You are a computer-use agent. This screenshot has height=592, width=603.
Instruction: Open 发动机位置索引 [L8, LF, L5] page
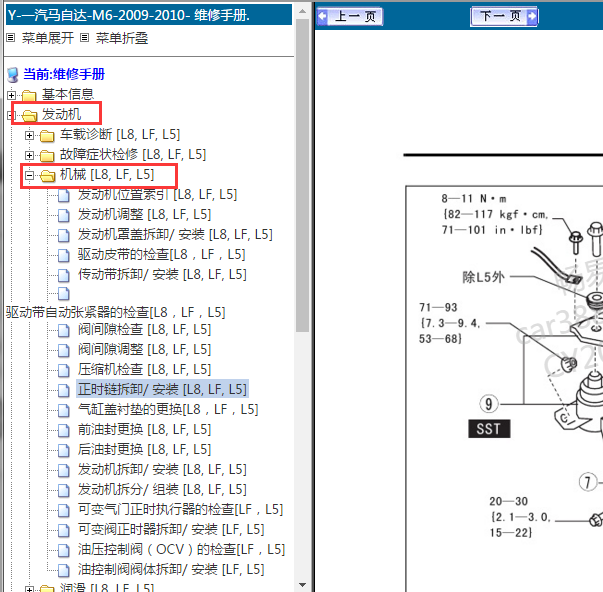(x=157, y=194)
